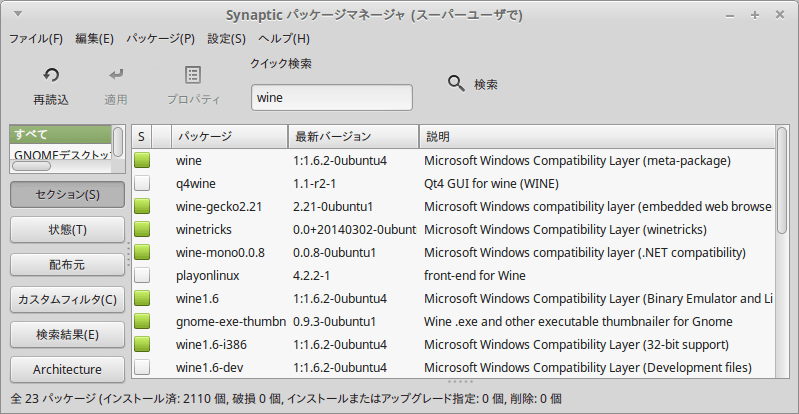This screenshot has height=414, width=799.
Task: Toggle status box for wine1.6-i386
Action: pos(142,344)
